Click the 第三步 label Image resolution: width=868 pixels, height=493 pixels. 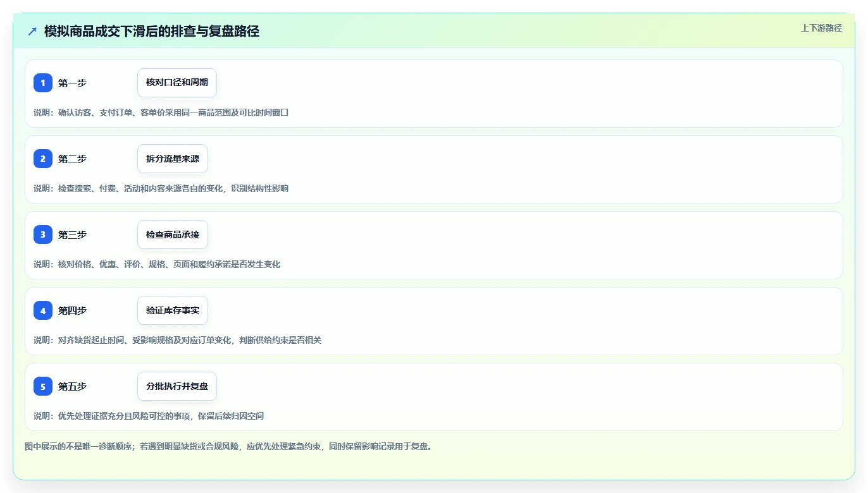(72, 234)
